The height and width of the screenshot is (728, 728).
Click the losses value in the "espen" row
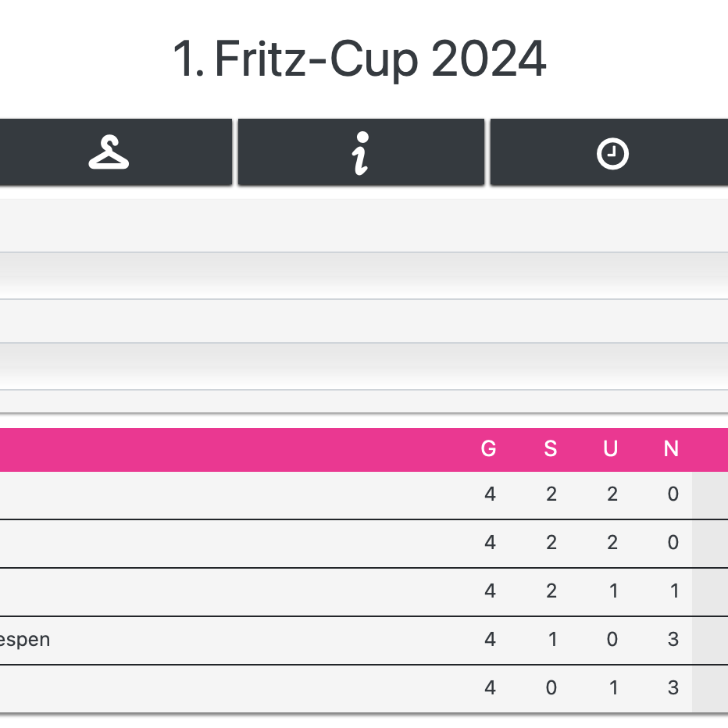click(x=673, y=640)
